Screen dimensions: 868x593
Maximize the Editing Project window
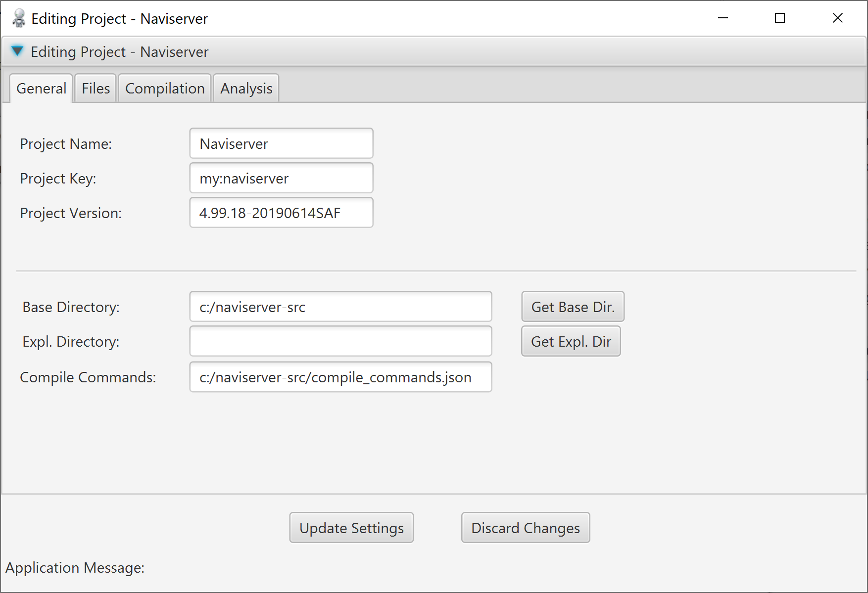coord(780,18)
